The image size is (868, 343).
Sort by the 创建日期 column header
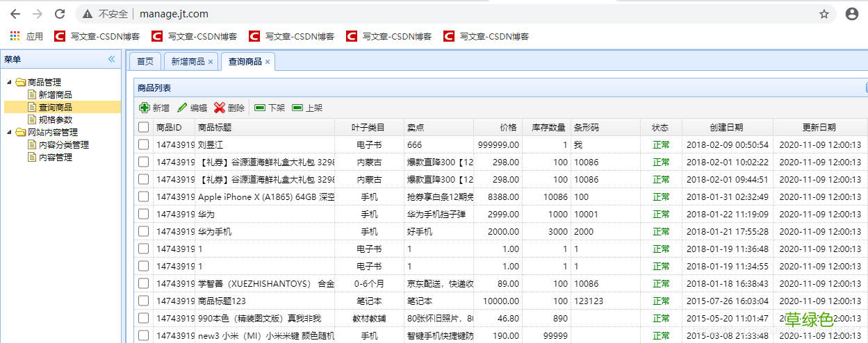tap(727, 127)
